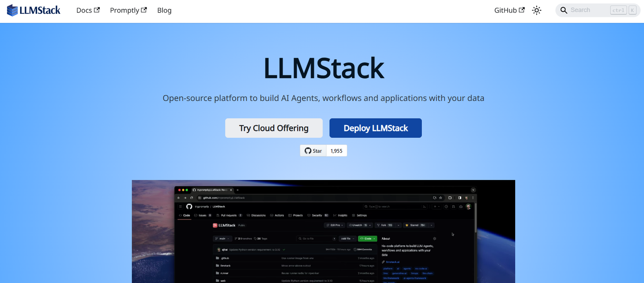Expand the main branch dropdown in the demo

pyautogui.click(x=223, y=239)
